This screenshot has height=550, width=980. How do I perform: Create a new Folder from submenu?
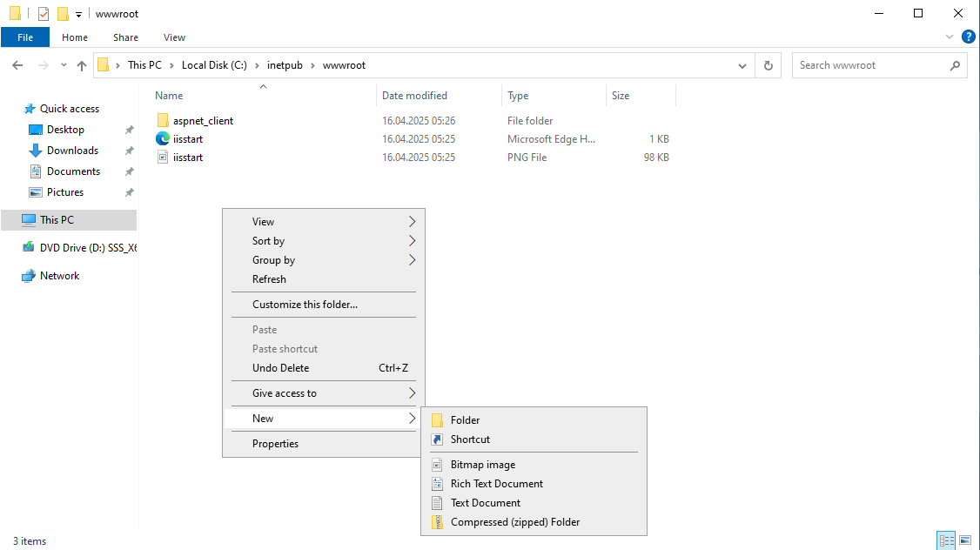(534, 420)
